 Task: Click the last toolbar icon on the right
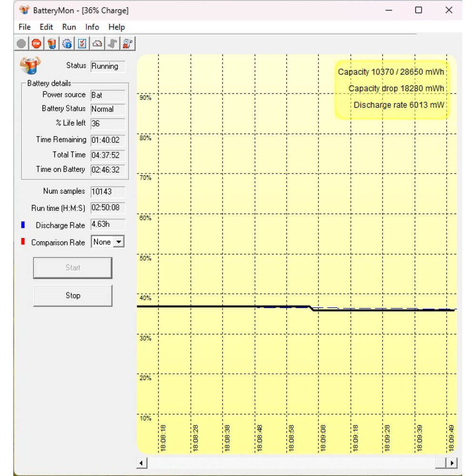[x=127, y=44]
